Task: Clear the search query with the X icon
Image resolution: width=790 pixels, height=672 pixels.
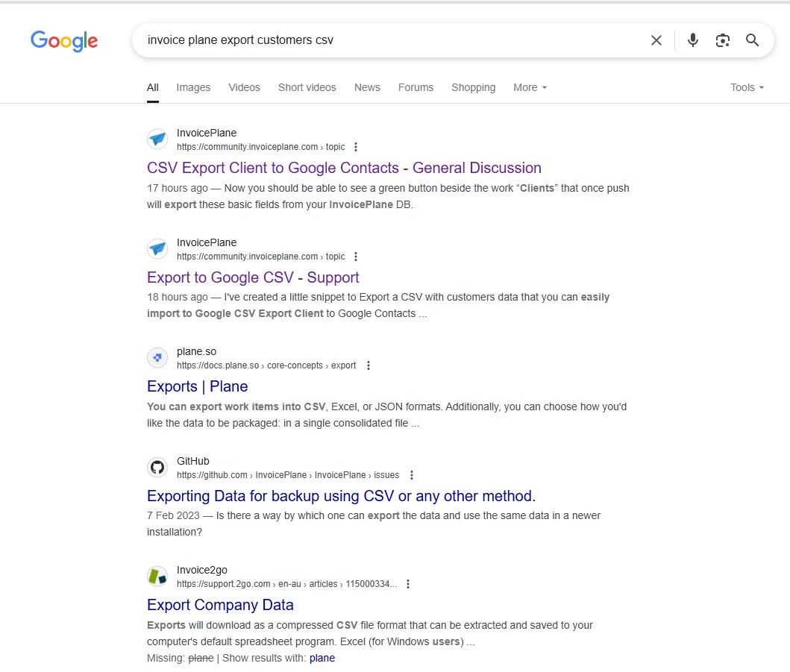Action: [656, 40]
